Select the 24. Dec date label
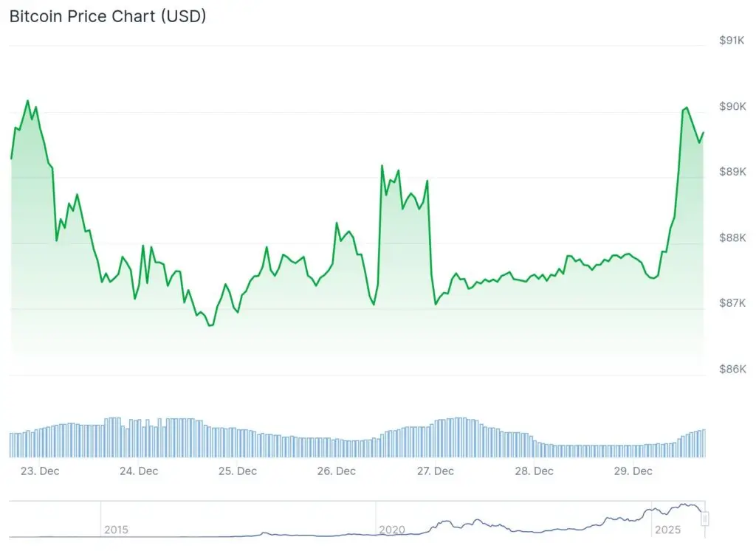This screenshot has height=551, width=756. click(x=138, y=471)
